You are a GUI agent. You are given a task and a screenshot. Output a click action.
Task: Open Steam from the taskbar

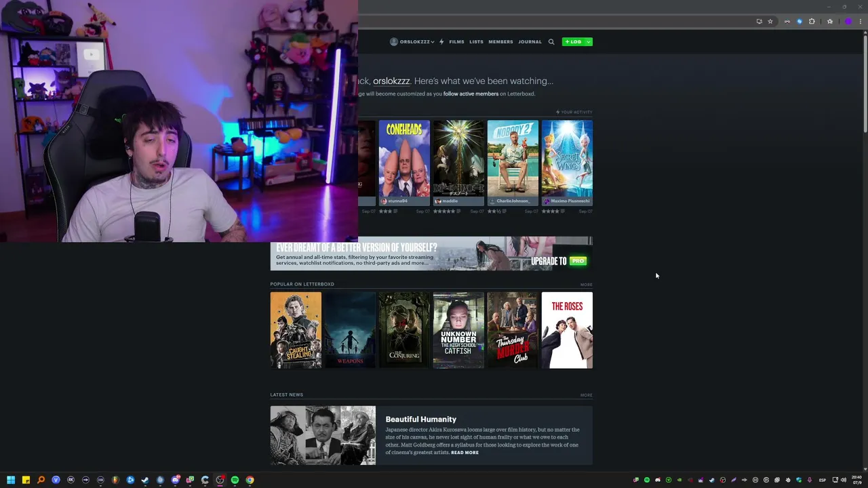tap(145, 480)
